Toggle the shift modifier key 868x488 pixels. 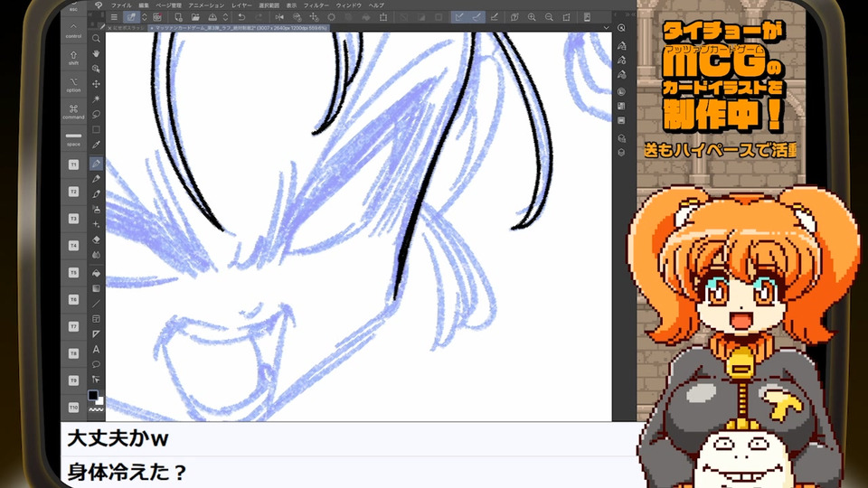point(73,58)
